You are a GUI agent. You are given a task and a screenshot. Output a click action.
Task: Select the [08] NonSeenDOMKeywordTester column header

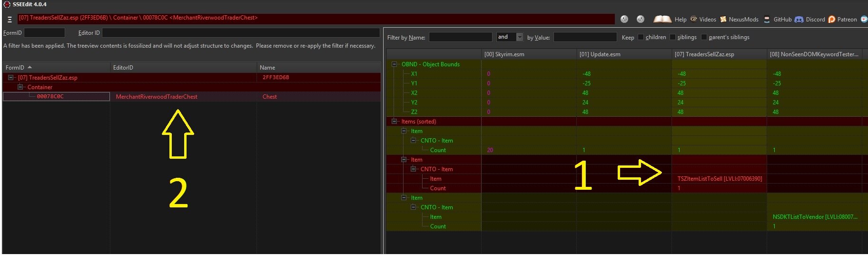[x=814, y=54]
